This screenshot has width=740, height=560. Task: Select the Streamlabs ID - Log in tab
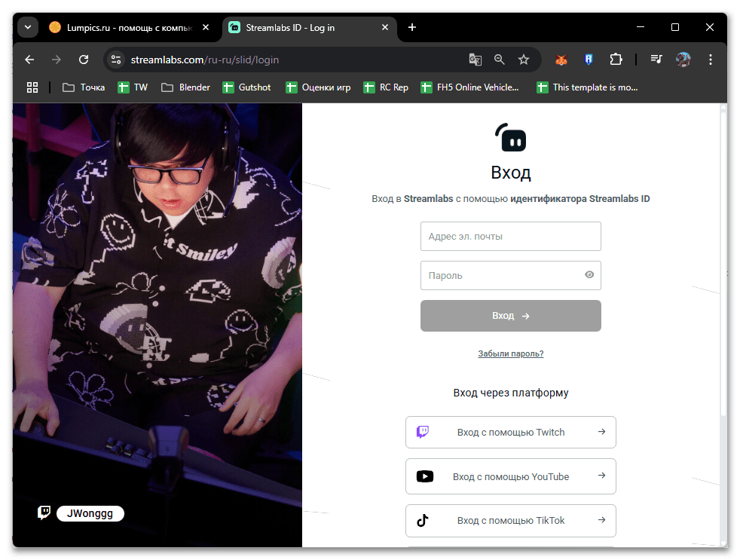click(309, 28)
